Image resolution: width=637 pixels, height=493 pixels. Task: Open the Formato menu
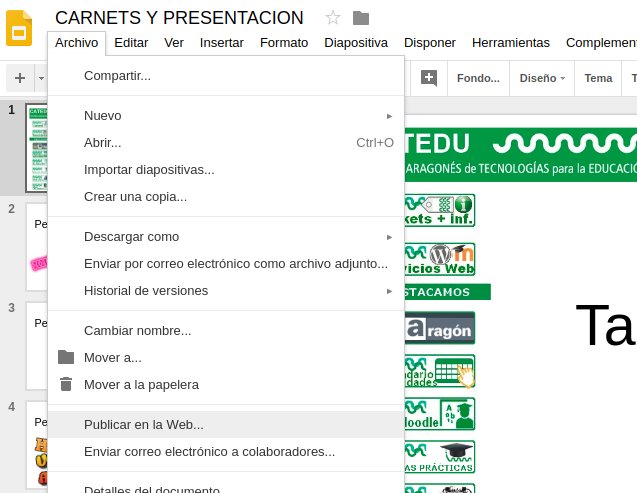coord(284,43)
